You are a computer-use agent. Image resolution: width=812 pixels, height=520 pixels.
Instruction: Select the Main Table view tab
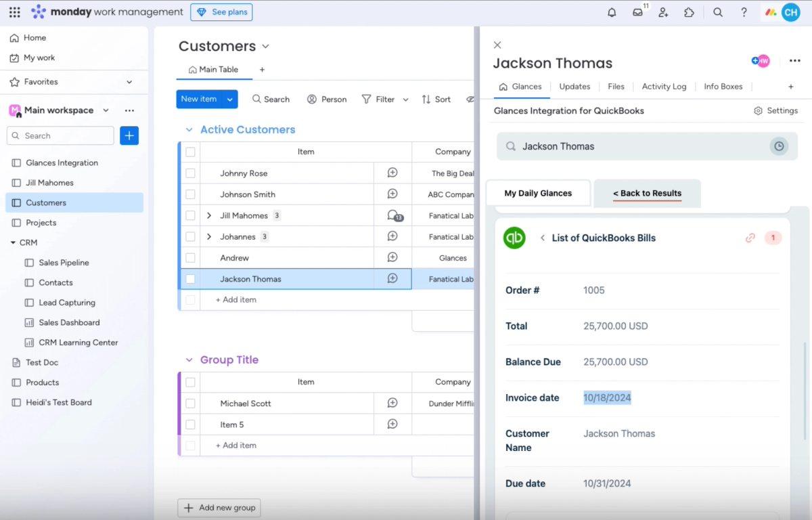(x=213, y=70)
